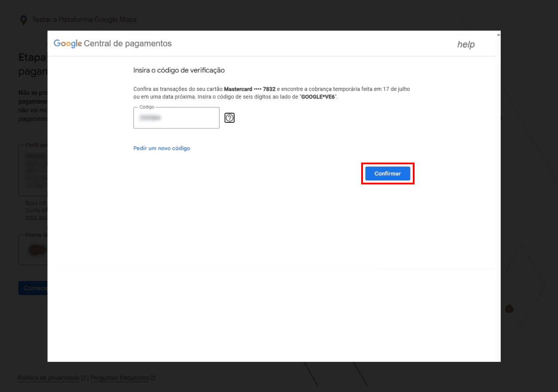Click external-link icon beside Perguntas frequentes

153,378
